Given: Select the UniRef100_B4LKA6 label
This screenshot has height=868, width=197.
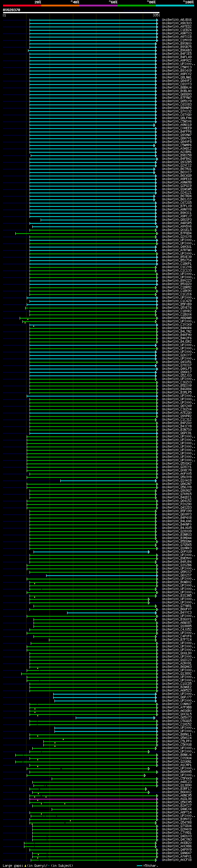Looking at the screenshot, I should pos(177,521).
